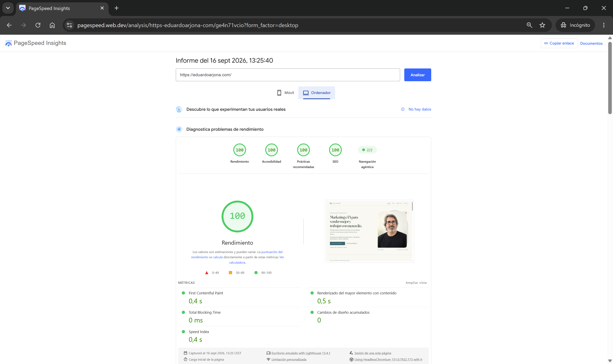613x364 pixels.
Task: Click Sesión de una sola página
Action: (x=373, y=353)
